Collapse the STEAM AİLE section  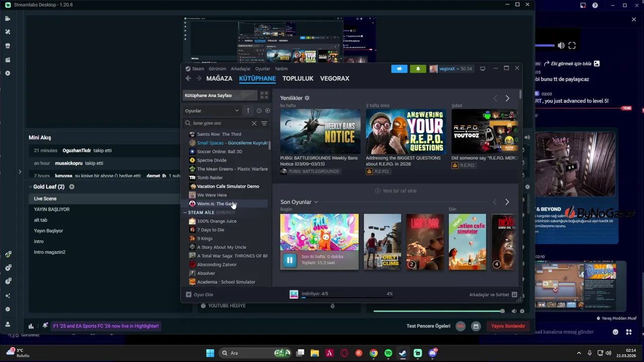tap(185, 213)
